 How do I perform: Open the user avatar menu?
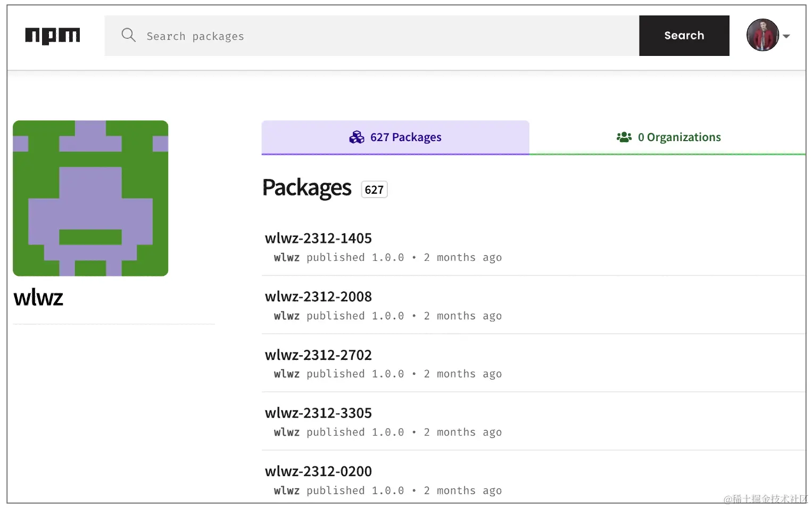coord(762,35)
